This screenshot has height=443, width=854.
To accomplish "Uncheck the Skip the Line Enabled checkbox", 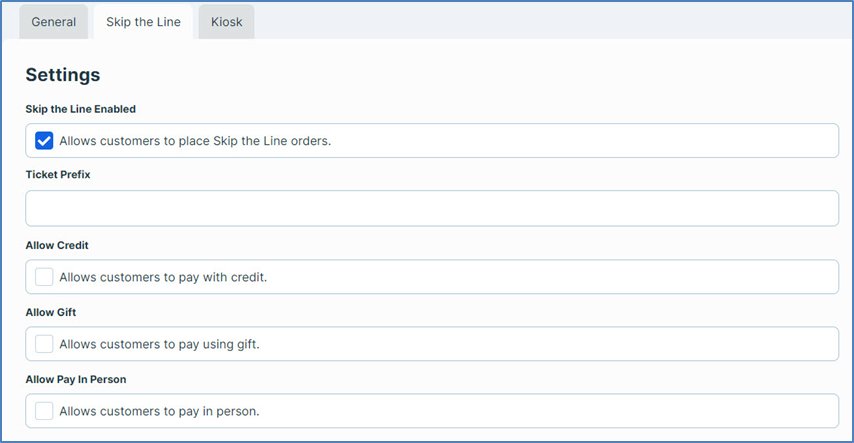I will click(x=44, y=141).
